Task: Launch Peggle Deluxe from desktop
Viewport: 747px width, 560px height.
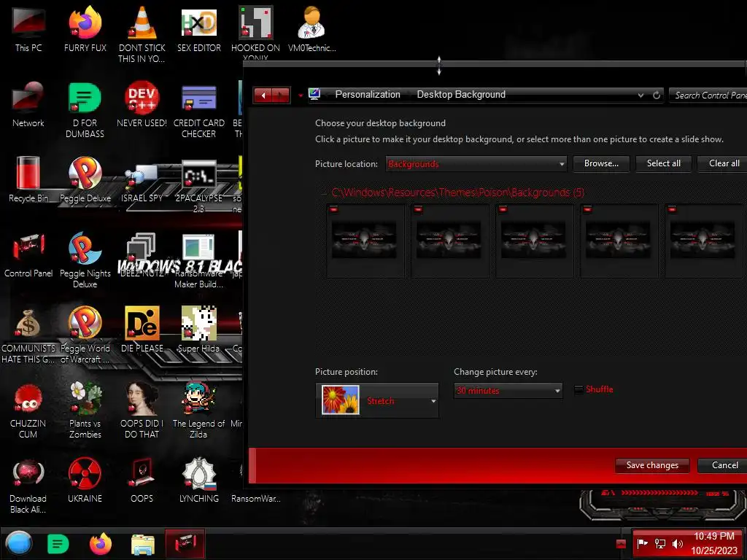Action: click(85, 180)
